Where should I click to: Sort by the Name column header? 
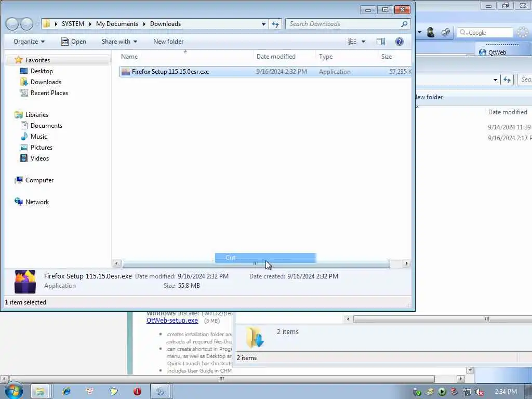coord(185,57)
